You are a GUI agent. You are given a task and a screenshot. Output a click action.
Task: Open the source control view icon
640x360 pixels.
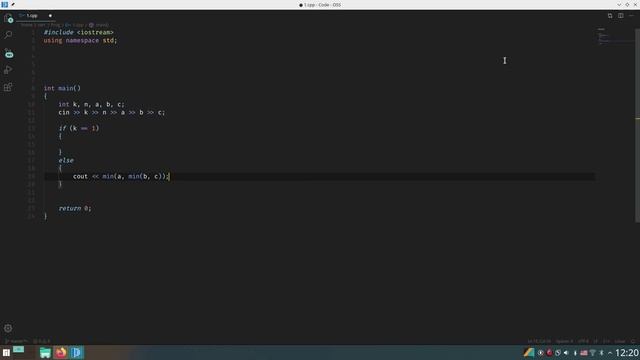point(8,53)
